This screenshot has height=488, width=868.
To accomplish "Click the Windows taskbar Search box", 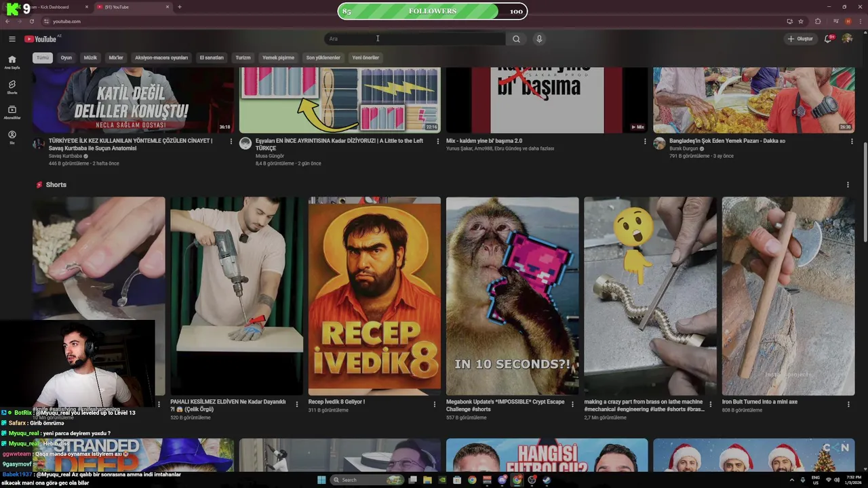I will [368, 480].
